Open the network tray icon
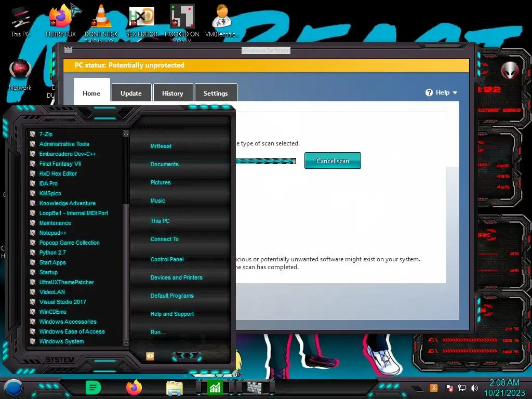 462,388
